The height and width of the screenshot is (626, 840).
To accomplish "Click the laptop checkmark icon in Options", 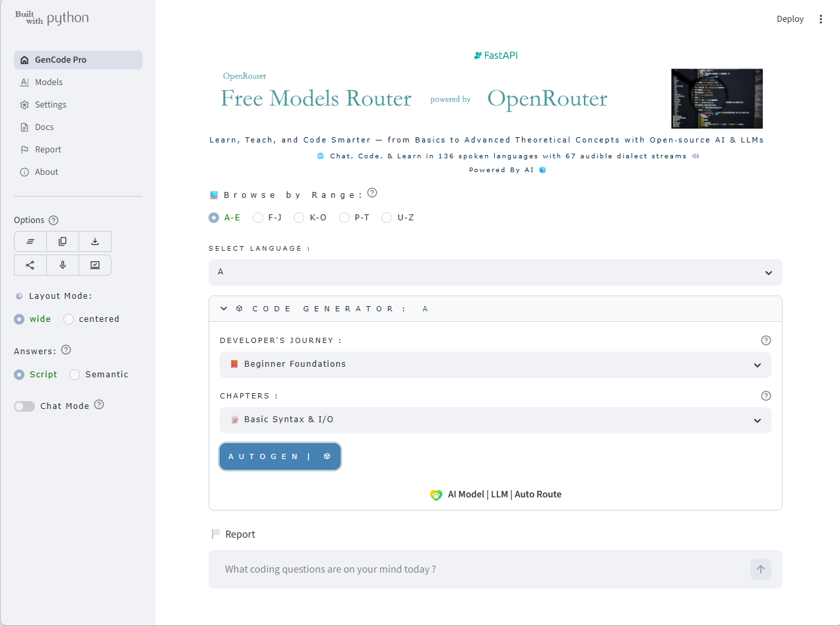I will click(x=95, y=265).
